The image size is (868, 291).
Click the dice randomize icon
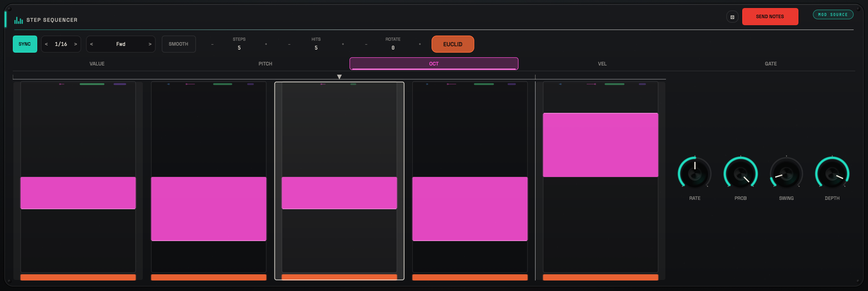point(732,17)
